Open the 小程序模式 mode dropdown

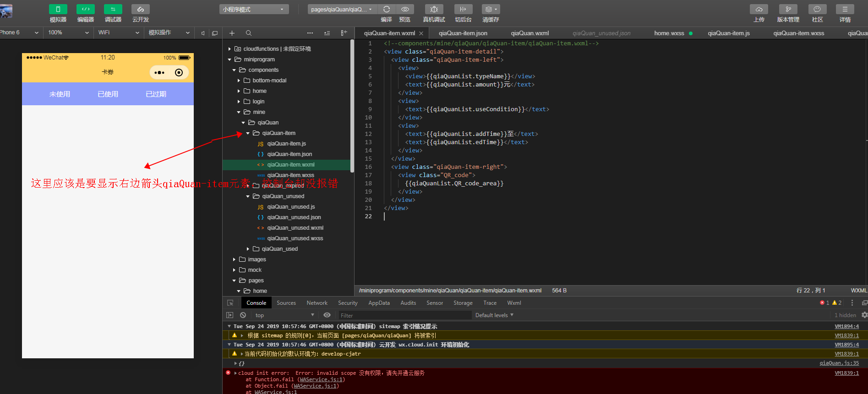tap(253, 9)
